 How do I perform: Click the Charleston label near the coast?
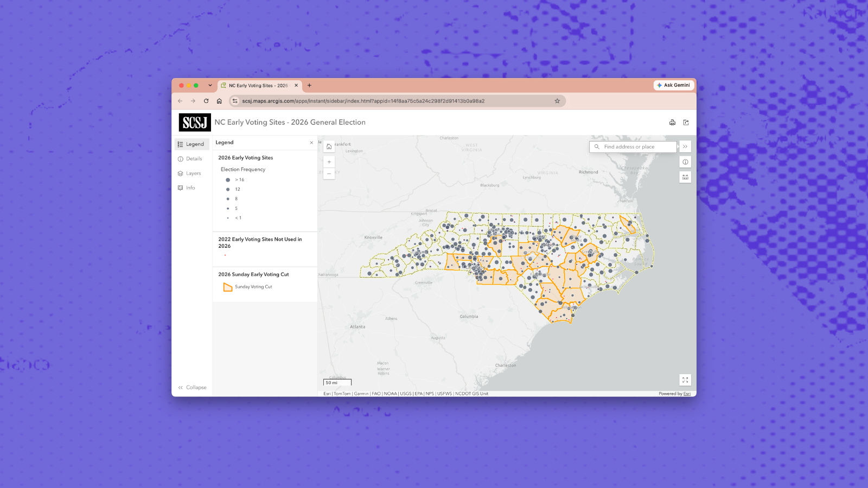(506, 365)
